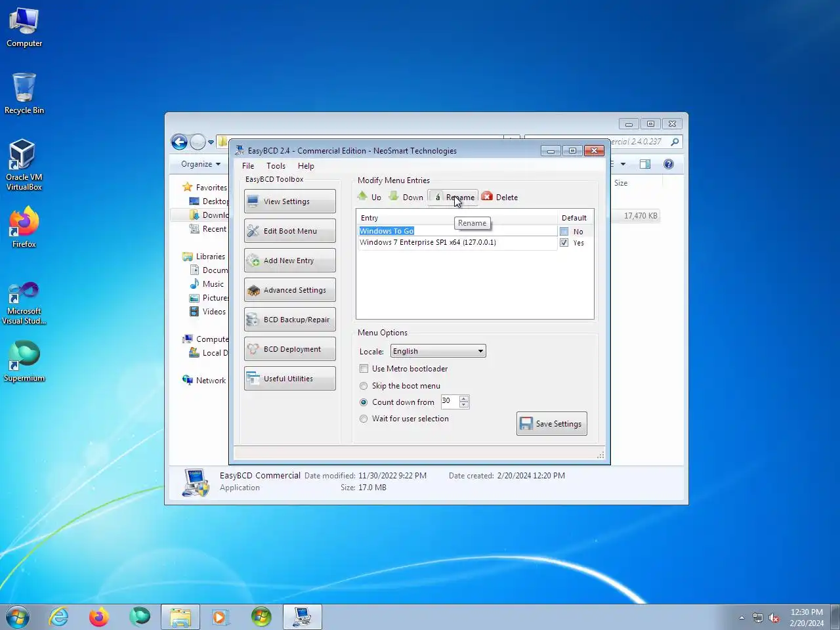Open Videos library in Explorer

point(208,312)
